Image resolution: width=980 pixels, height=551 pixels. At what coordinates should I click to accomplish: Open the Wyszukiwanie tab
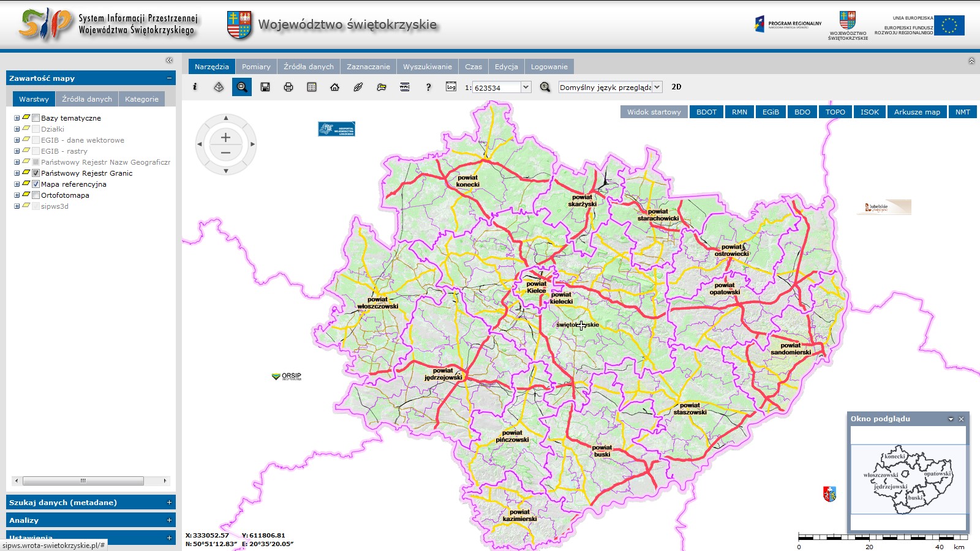428,67
